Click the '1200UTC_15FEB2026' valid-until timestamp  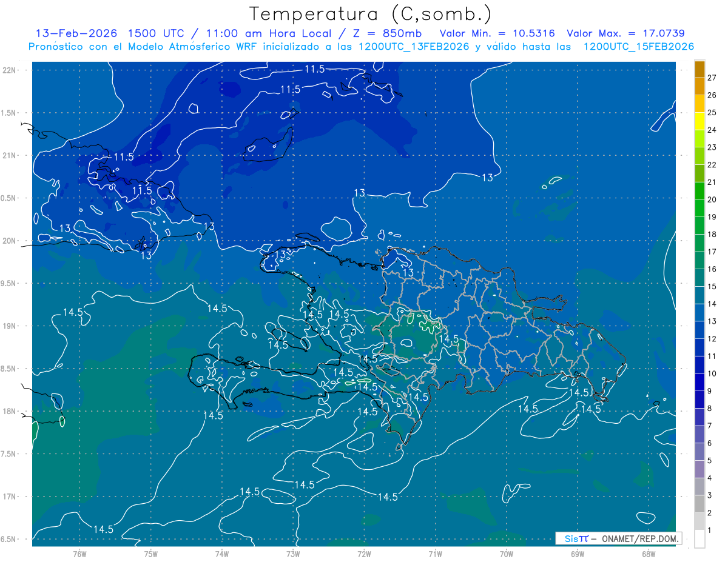(x=639, y=47)
